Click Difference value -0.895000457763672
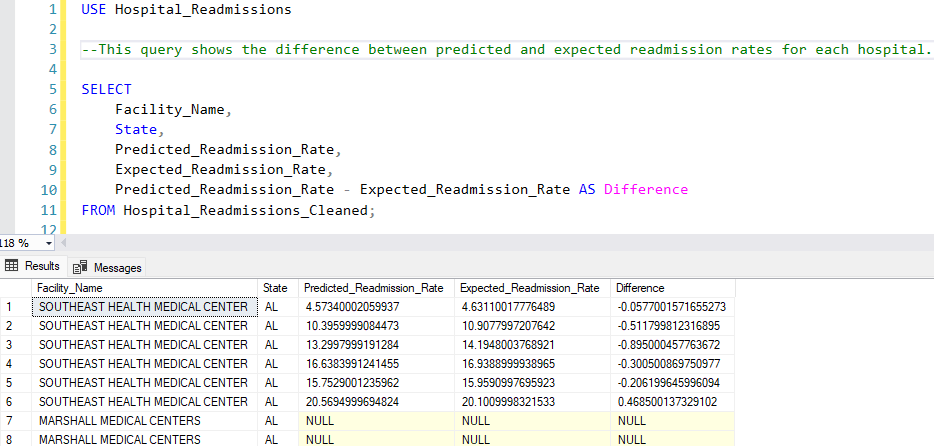This screenshot has width=934, height=446. 673,345
